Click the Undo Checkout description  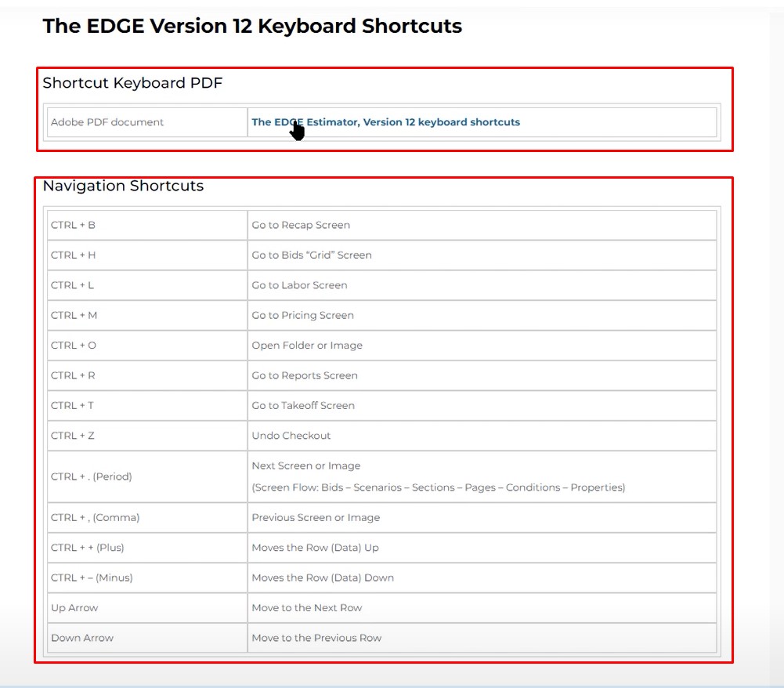tap(291, 436)
